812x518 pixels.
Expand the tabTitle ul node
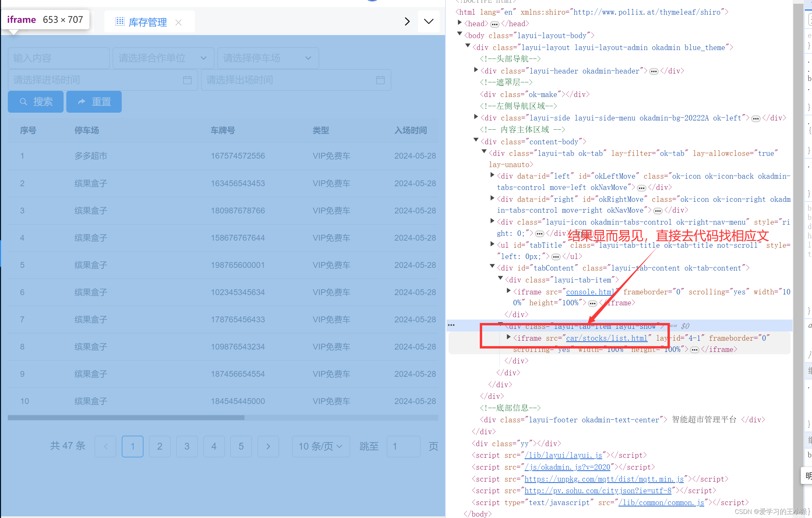tap(492, 244)
